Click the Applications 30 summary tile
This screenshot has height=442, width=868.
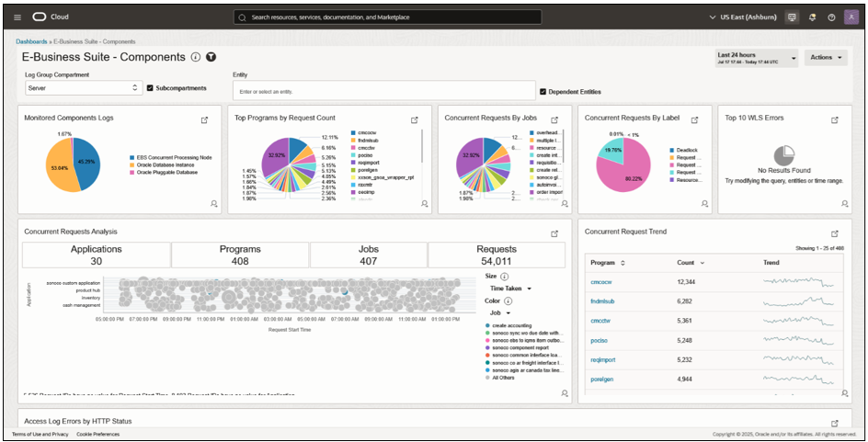(97, 255)
